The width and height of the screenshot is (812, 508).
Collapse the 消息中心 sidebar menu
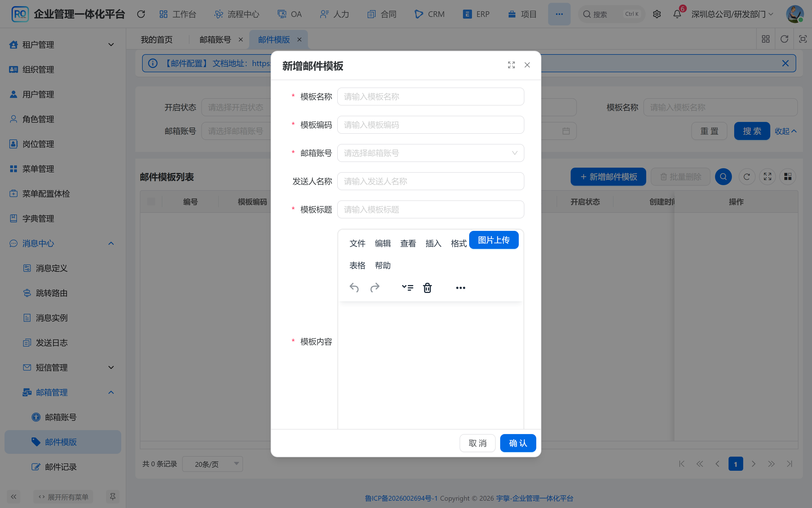click(x=63, y=243)
